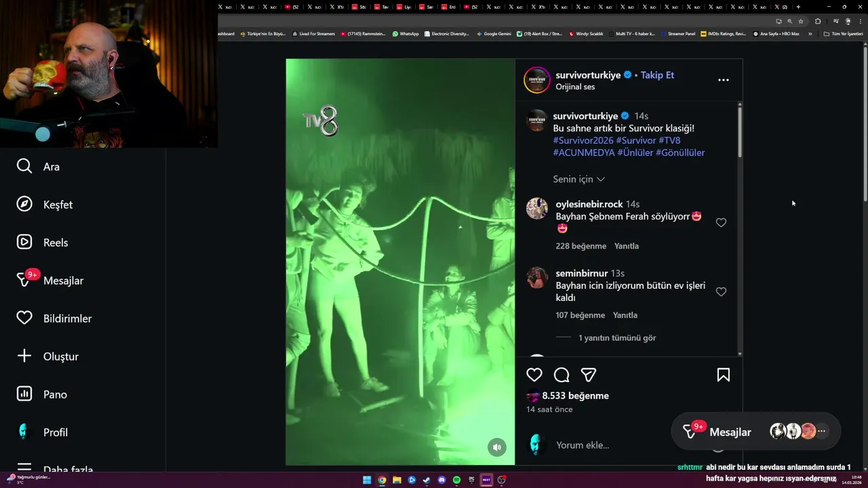Toggle video sound with the speaker button
Screen dimensions: 868x488
pyautogui.click(x=497, y=447)
